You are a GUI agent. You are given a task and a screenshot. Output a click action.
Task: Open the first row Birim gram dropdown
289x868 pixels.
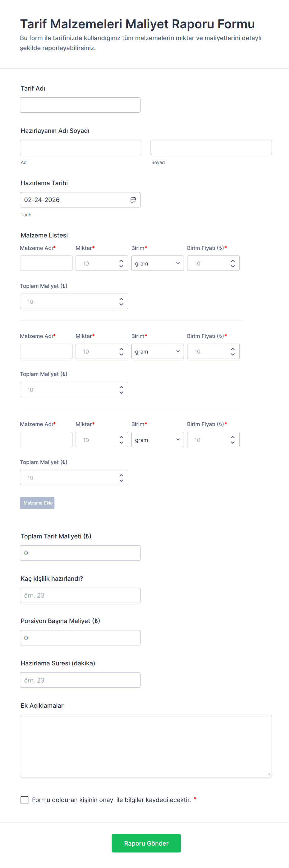tap(157, 264)
